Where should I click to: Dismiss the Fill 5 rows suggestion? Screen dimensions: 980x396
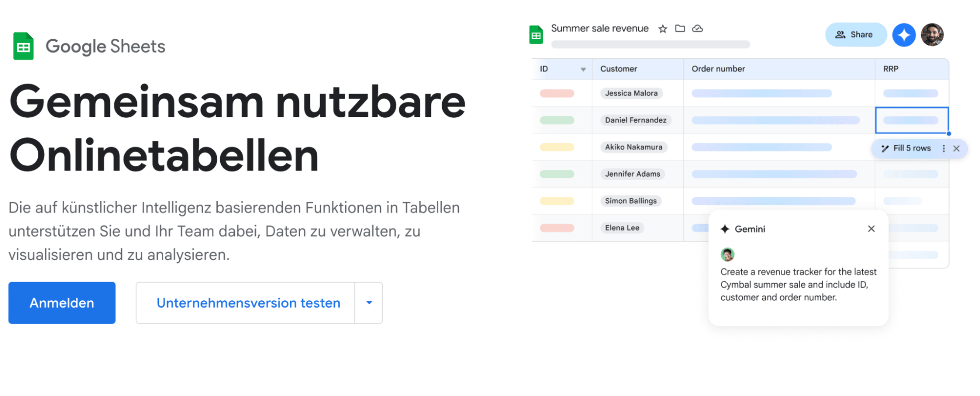[x=956, y=149]
